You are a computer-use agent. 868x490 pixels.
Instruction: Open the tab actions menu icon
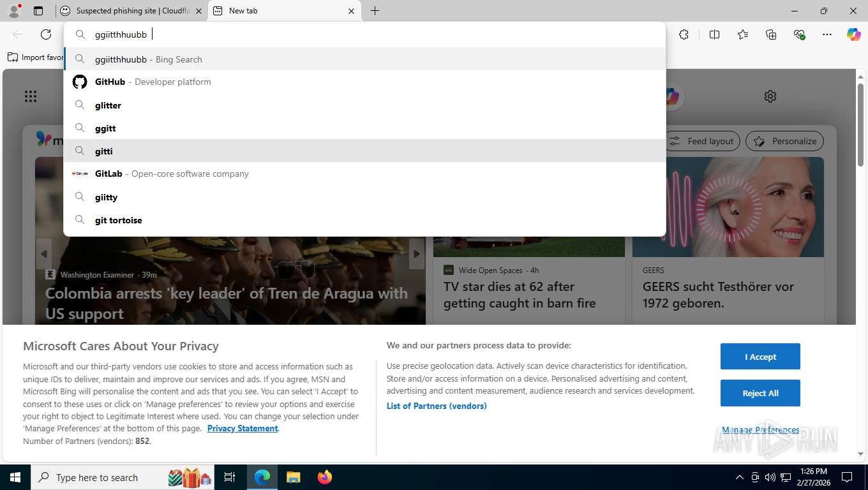click(38, 11)
